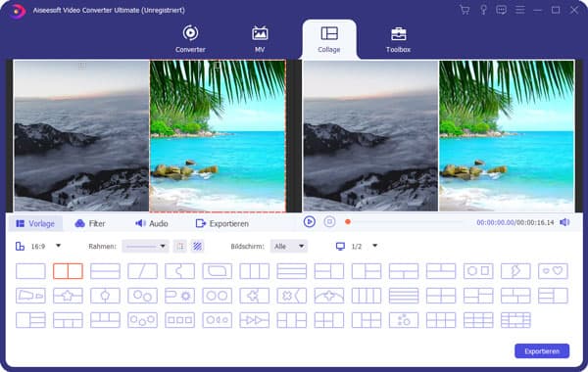Toggle the striped border pattern button
588x372 pixels.
(x=197, y=246)
